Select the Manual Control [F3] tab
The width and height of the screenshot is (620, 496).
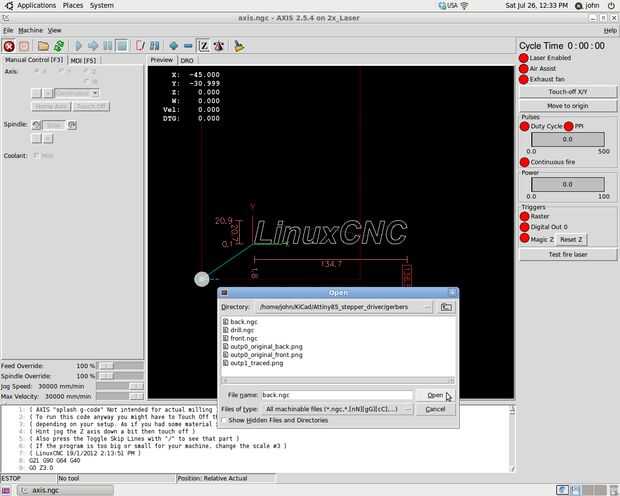34,60
